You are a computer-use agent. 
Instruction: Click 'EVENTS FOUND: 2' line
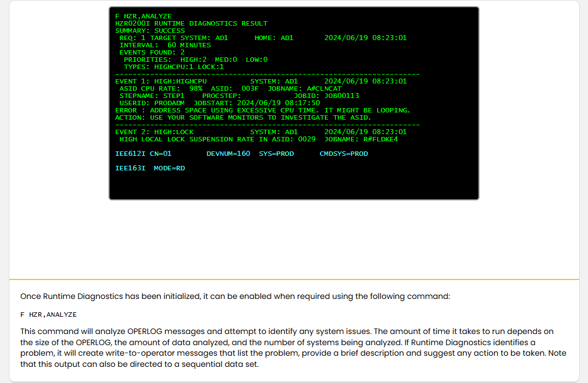pyautogui.click(x=152, y=52)
